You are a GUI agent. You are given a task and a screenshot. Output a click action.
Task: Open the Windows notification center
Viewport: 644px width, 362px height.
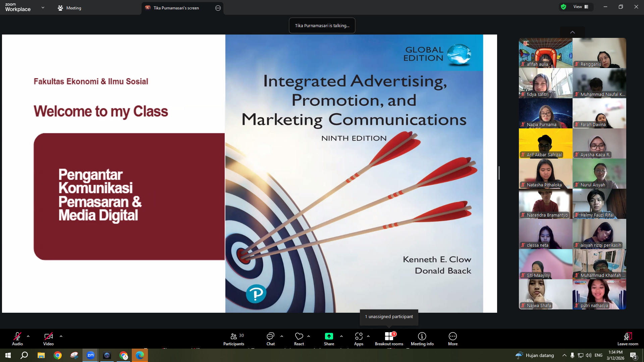pyautogui.click(x=634, y=355)
